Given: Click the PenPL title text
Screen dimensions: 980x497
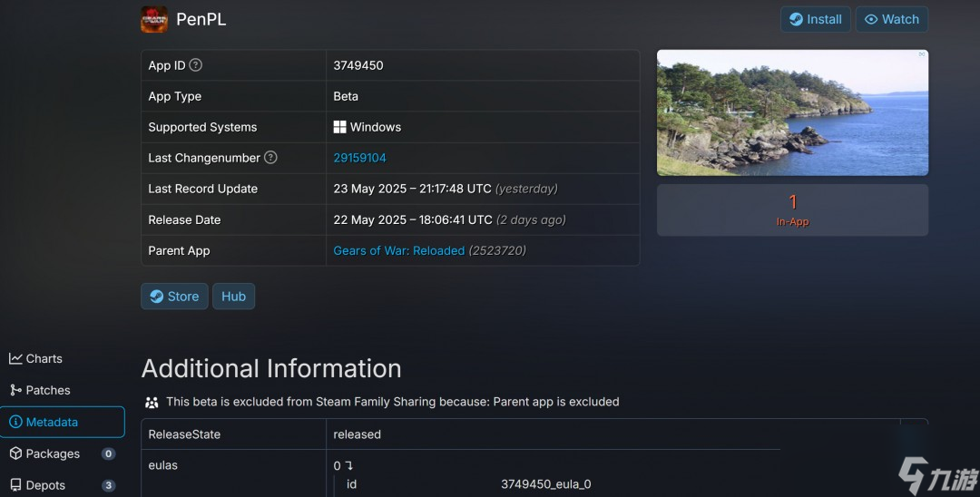Looking at the screenshot, I should point(201,19).
